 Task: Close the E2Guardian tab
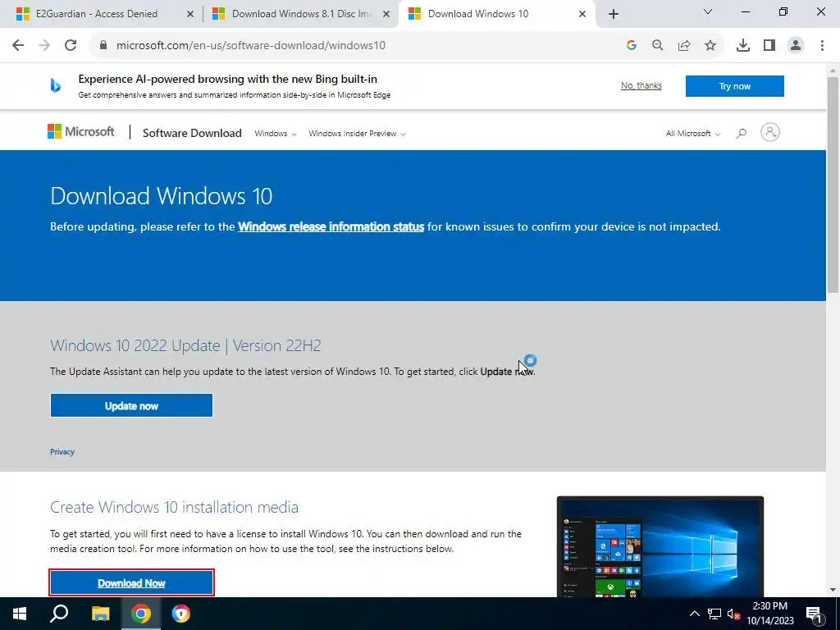pos(190,14)
